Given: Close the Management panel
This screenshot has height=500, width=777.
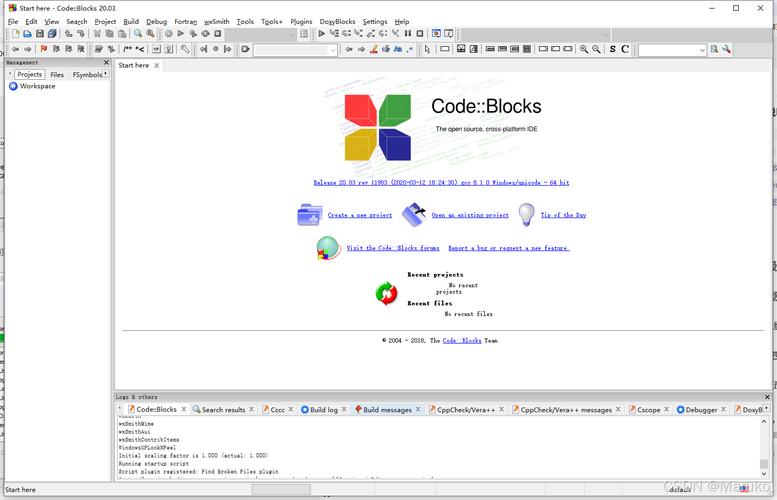Looking at the screenshot, I should pos(106,62).
